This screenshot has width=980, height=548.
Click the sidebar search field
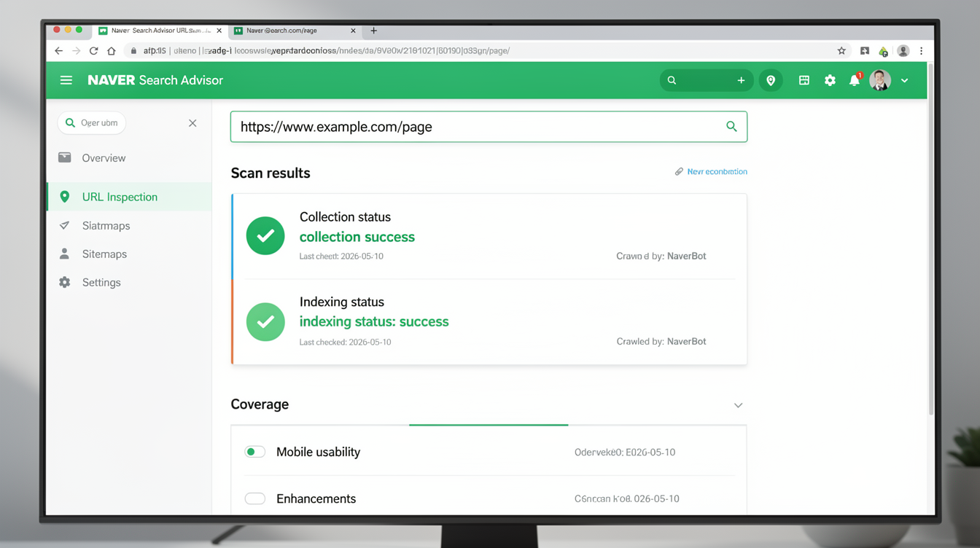pyautogui.click(x=92, y=123)
